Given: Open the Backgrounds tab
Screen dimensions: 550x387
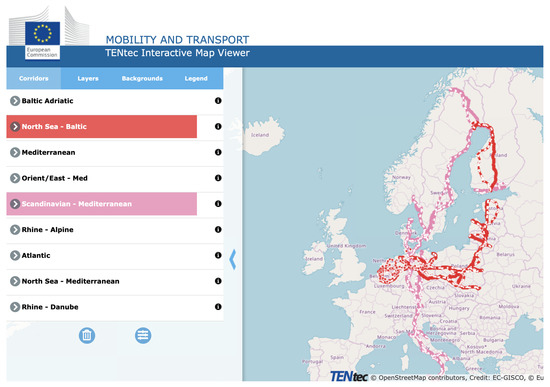Looking at the screenshot, I should 142,78.
